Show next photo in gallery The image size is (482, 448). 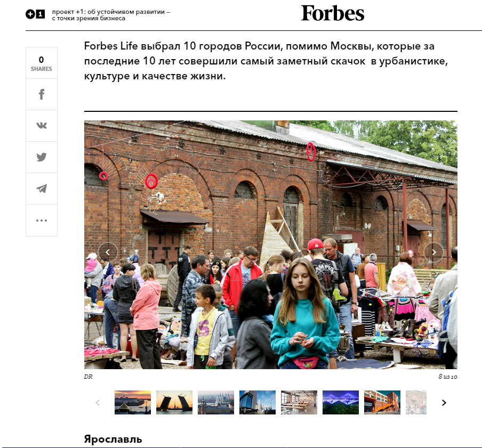coord(433,252)
